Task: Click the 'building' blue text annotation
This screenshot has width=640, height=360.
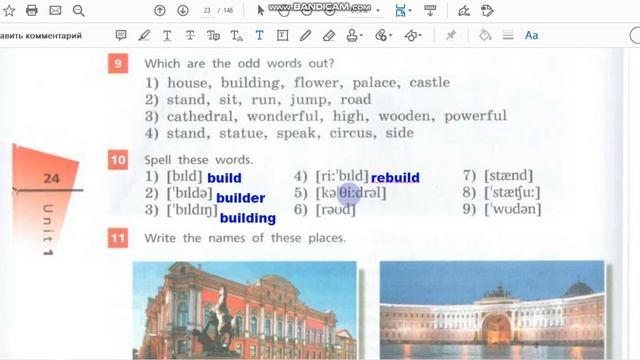Action: click(248, 218)
